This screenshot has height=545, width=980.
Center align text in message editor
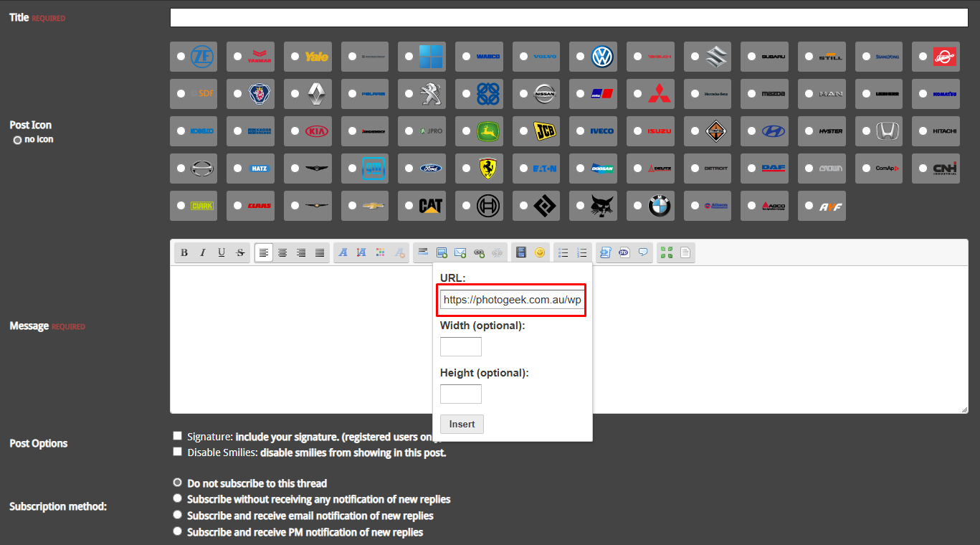point(282,252)
